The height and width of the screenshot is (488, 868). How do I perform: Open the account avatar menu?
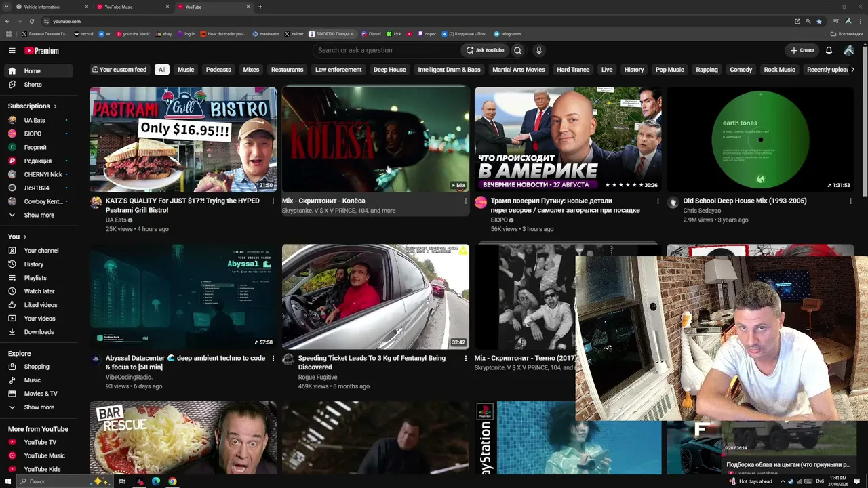[x=848, y=50]
